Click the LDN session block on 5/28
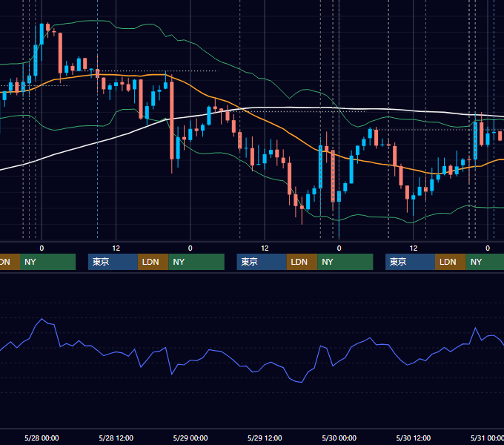Image resolution: width=504 pixels, height=445 pixels. [x=153, y=262]
